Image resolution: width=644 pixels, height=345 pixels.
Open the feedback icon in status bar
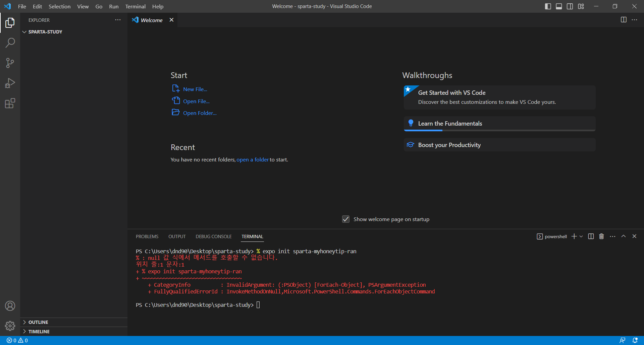click(623, 340)
